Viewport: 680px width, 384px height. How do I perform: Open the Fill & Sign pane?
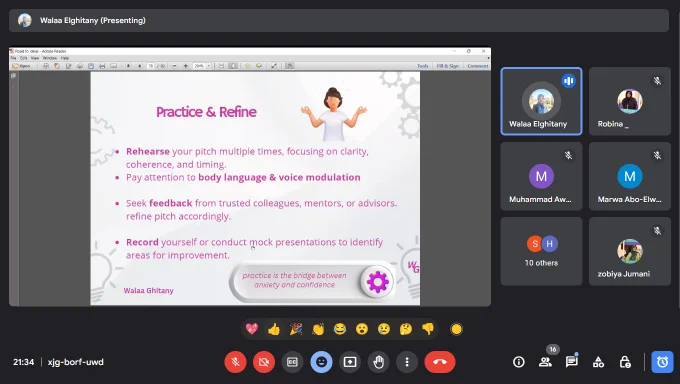pos(448,66)
